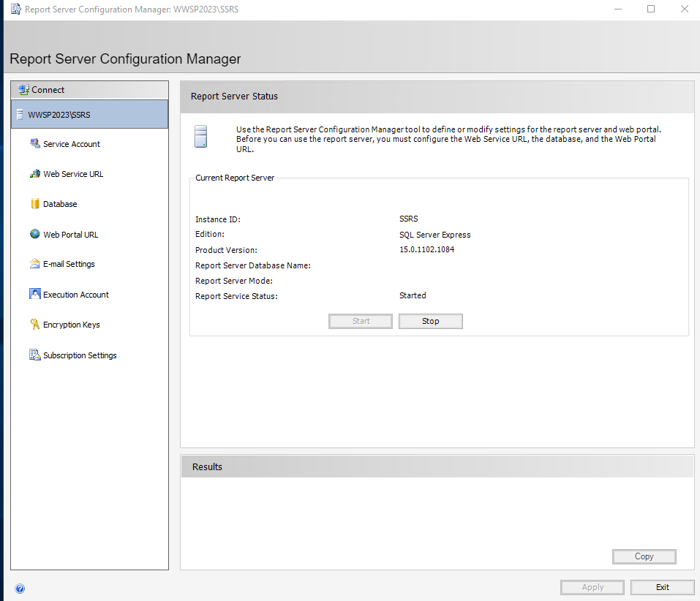
Task: Click the Encryption Keys icon
Action: point(35,325)
